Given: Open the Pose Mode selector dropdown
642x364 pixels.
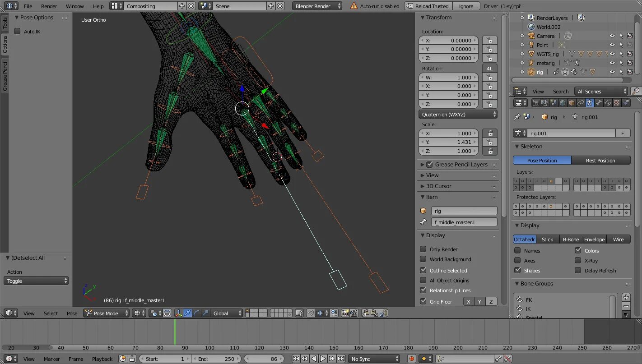Looking at the screenshot, I should coord(106,313).
